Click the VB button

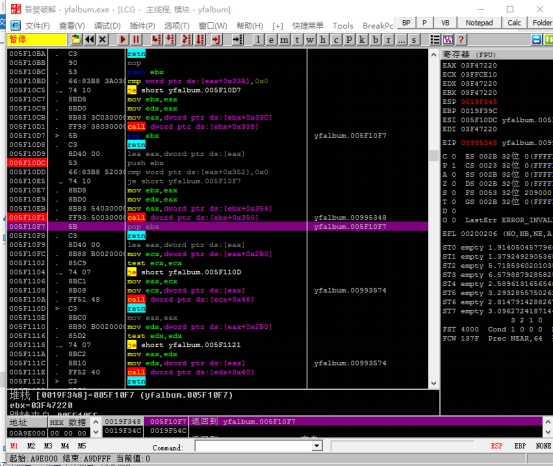[445, 23]
